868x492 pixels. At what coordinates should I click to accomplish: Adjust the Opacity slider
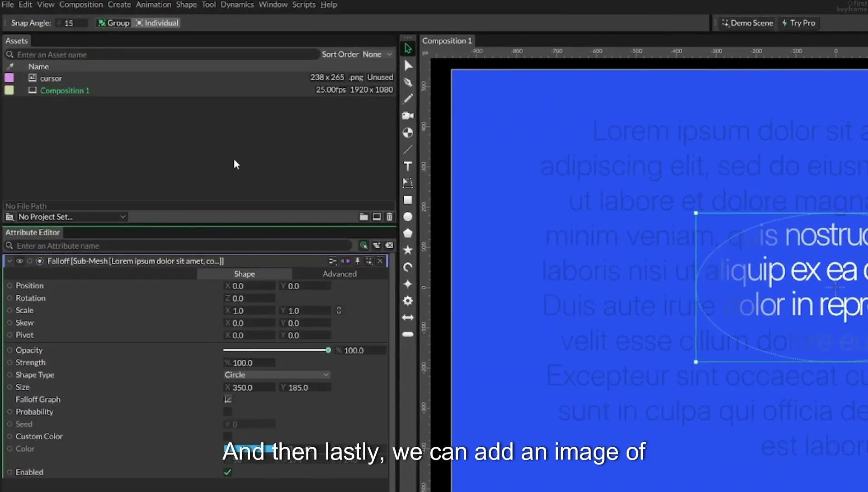277,350
